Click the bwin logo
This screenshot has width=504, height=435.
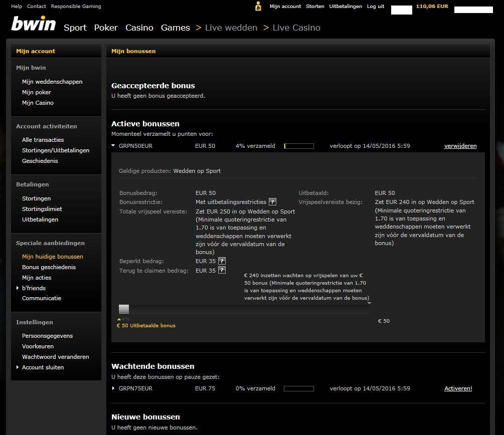pyautogui.click(x=34, y=24)
